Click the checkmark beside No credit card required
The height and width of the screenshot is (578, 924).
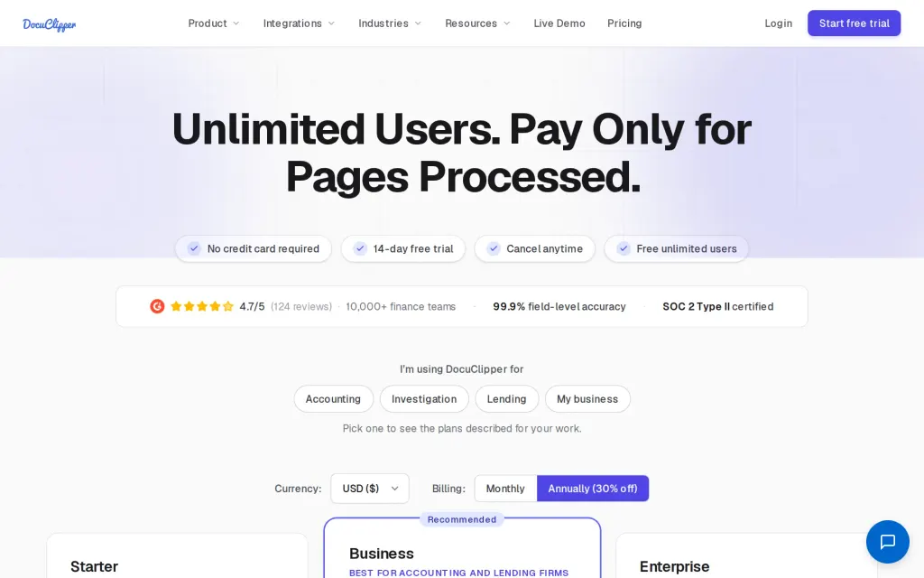pos(194,248)
